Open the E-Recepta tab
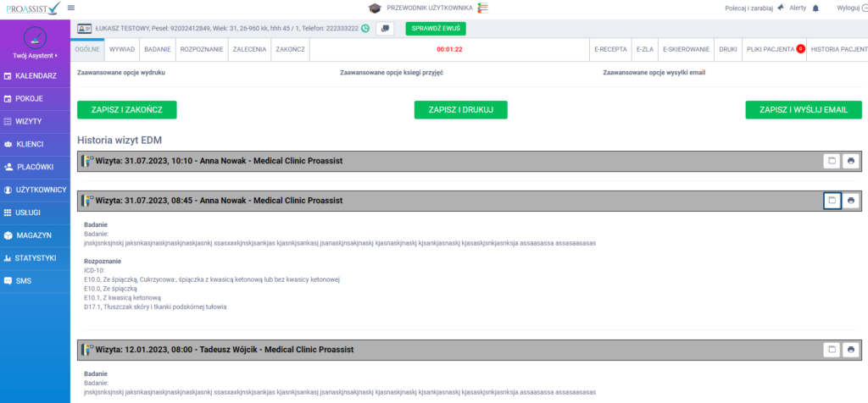 click(609, 49)
